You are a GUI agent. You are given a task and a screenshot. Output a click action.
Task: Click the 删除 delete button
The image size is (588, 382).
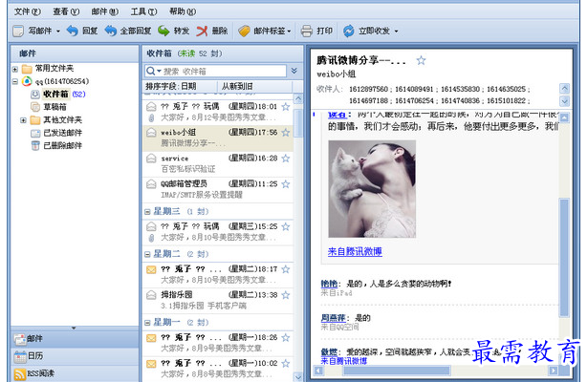point(212,31)
